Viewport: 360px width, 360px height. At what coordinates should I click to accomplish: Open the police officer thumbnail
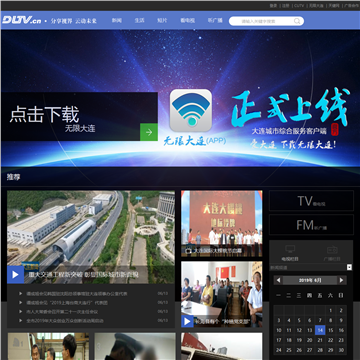[x=135, y=346]
